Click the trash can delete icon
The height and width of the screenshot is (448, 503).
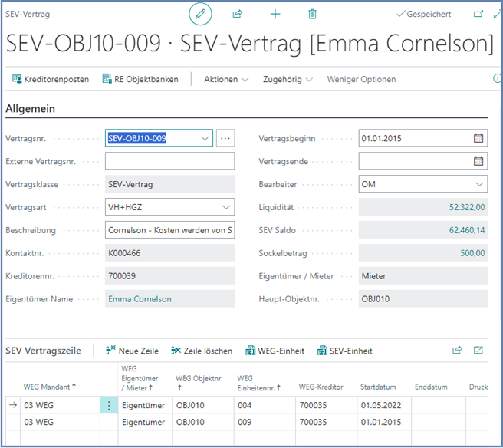[x=312, y=15]
